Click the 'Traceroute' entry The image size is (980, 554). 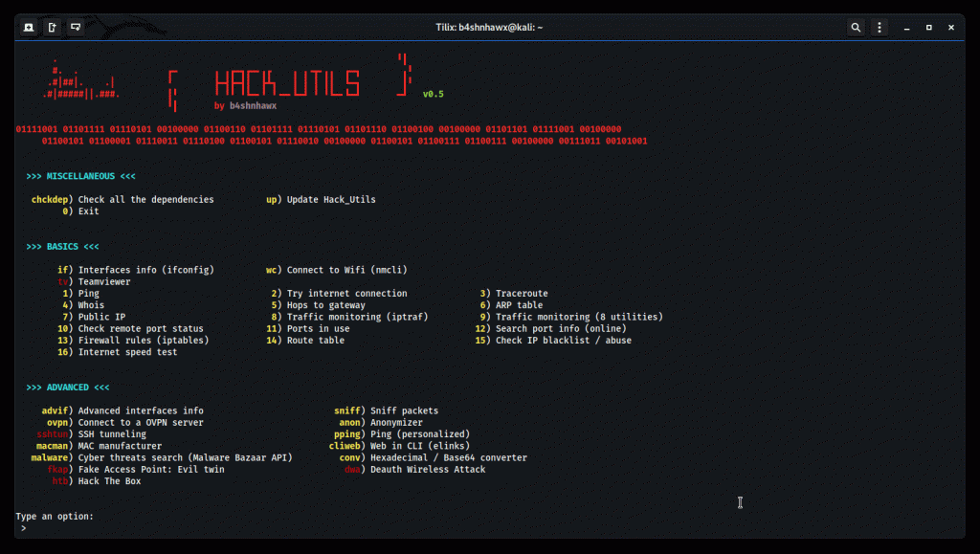pyautogui.click(x=522, y=294)
